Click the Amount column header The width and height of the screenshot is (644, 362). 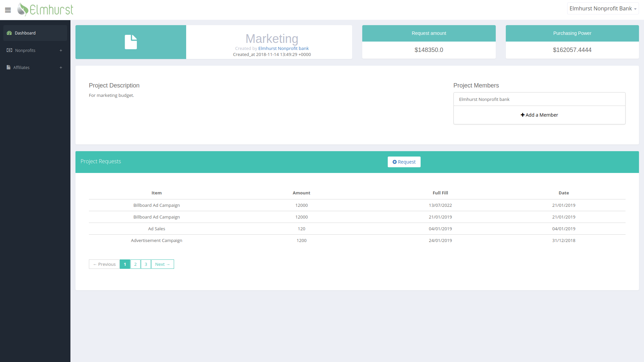pyautogui.click(x=302, y=193)
